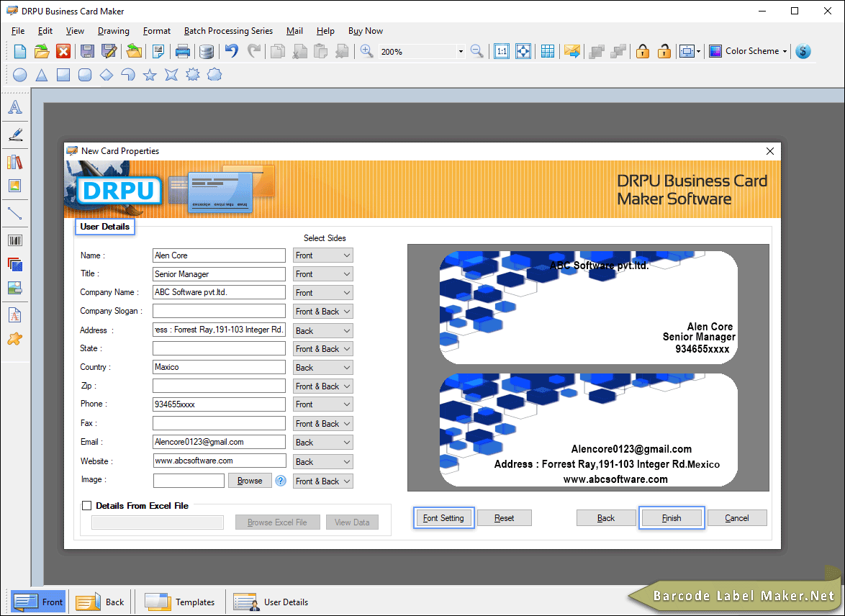Open the File menu
This screenshot has height=616, width=845.
click(x=18, y=31)
